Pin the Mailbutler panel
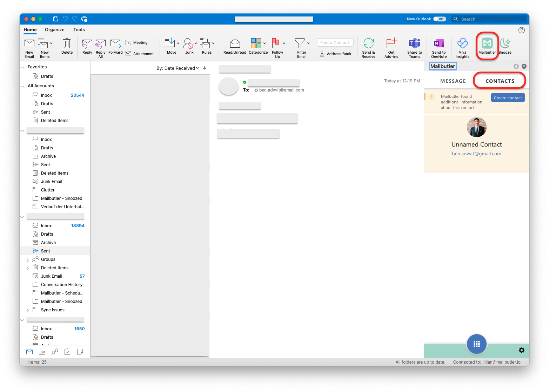Viewport: 549px width, 392px height. point(516,66)
